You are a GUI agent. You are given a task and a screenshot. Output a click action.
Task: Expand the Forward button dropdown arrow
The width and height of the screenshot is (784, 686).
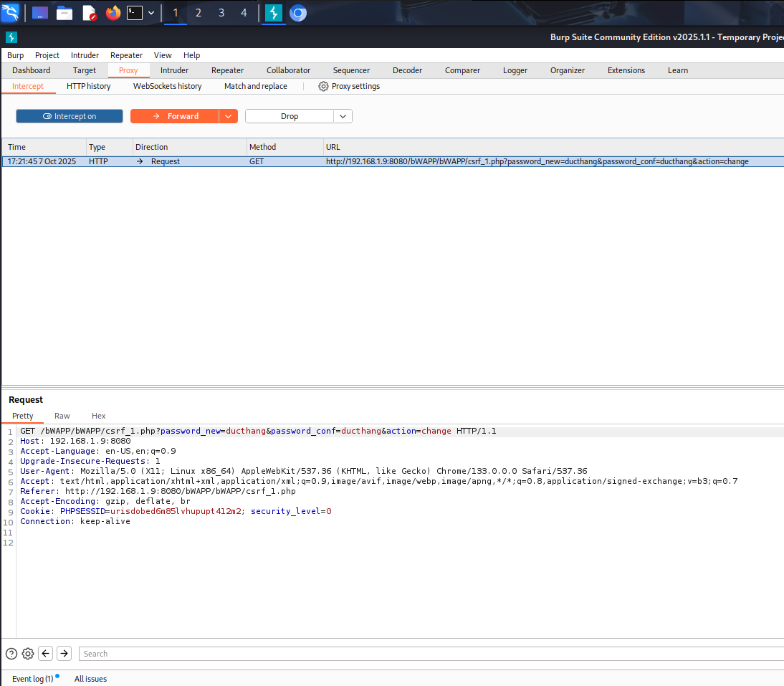coord(228,116)
